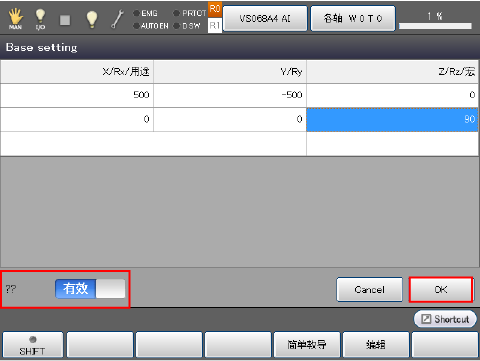Select robot R1 indicator
The image size is (480, 361).
pyautogui.click(x=215, y=25)
